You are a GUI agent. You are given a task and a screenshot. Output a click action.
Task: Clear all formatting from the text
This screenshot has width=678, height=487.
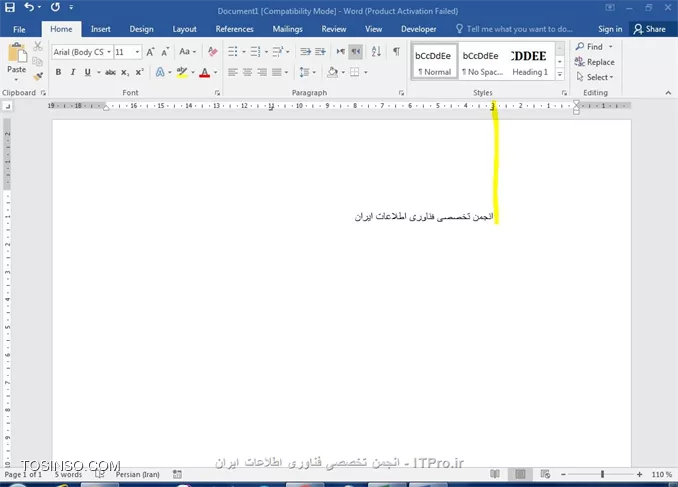pyautogui.click(x=212, y=52)
